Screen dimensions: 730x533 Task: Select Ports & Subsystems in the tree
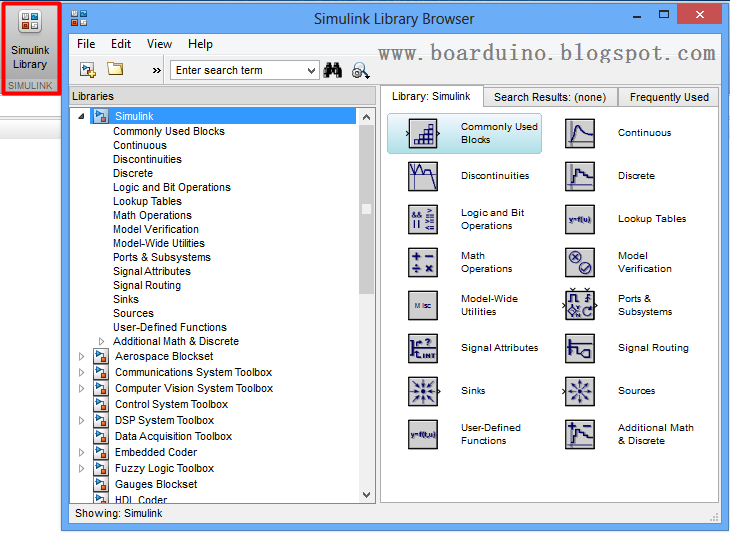pos(162,257)
